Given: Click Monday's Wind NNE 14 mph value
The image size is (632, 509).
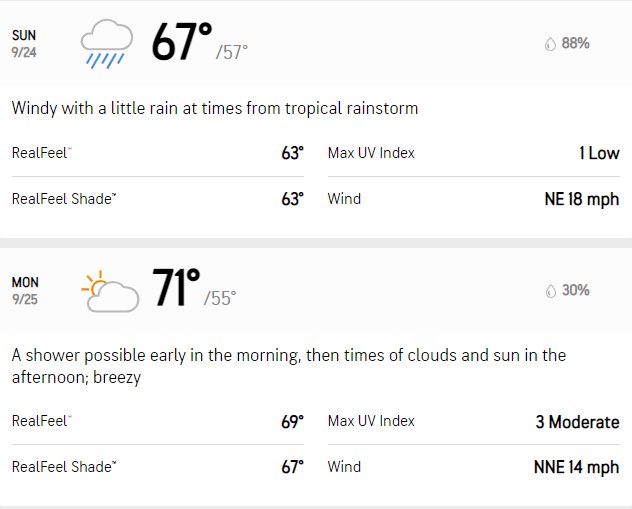Looking at the screenshot, I should [x=576, y=467].
